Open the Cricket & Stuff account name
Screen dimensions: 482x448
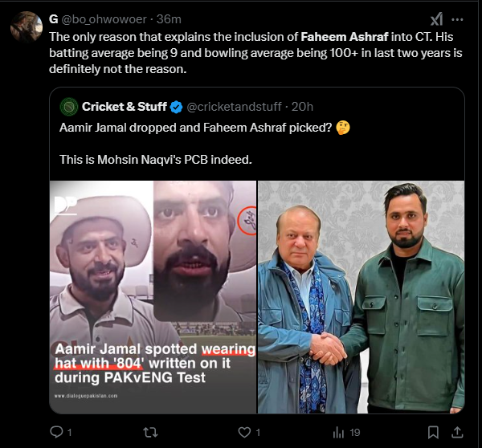coord(125,106)
